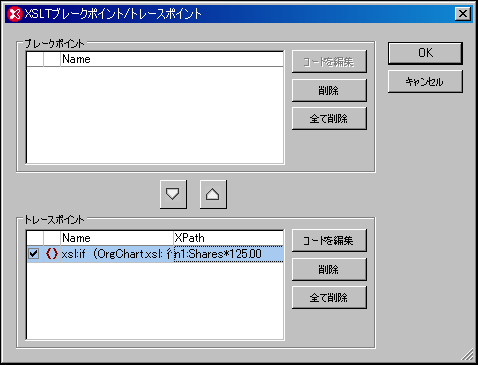Click the red braces tracepoint icon
This screenshot has height=365, width=478.
pos(52,254)
